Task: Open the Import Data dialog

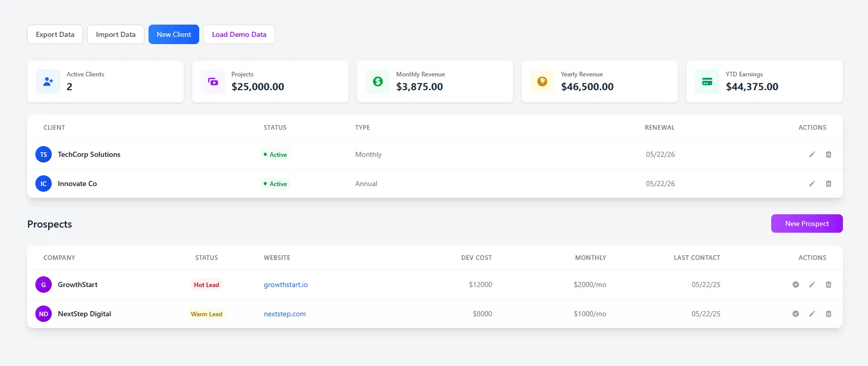Action: [116, 34]
